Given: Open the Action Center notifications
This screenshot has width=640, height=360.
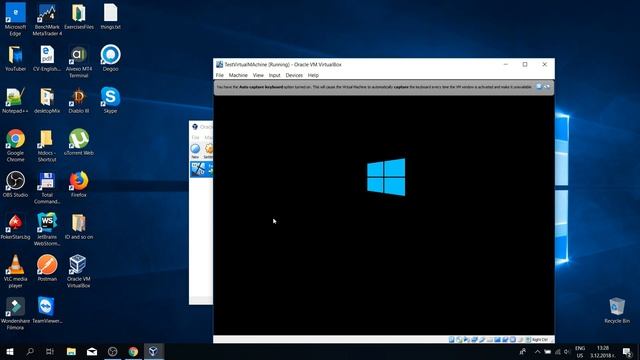Looking at the screenshot, I should click(x=627, y=351).
